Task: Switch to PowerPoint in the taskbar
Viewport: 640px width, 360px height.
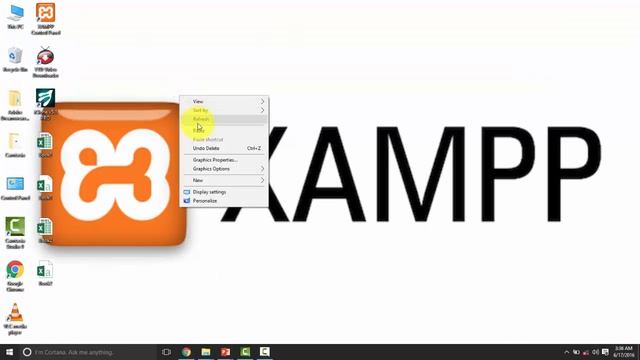Action: tap(225, 352)
